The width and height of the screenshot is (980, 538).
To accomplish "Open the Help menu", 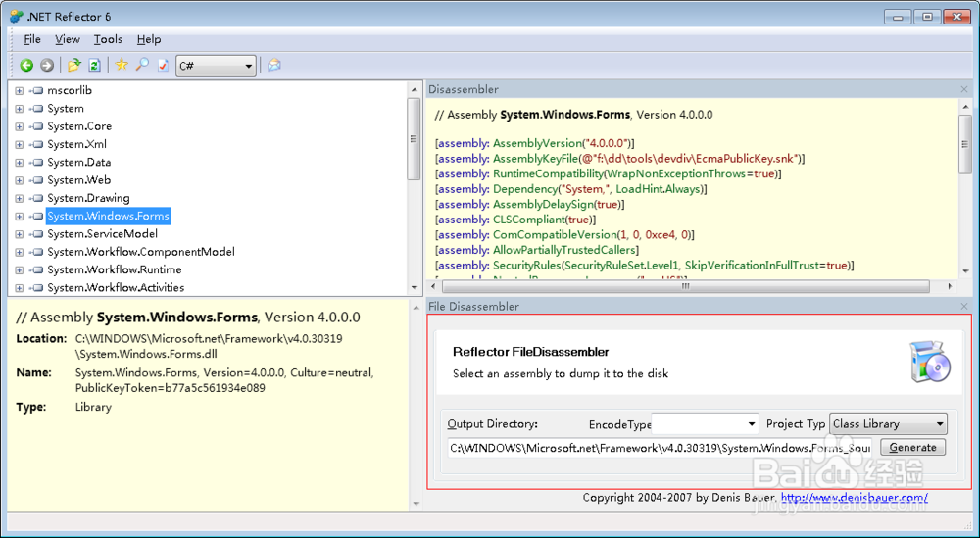I will 149,39.
